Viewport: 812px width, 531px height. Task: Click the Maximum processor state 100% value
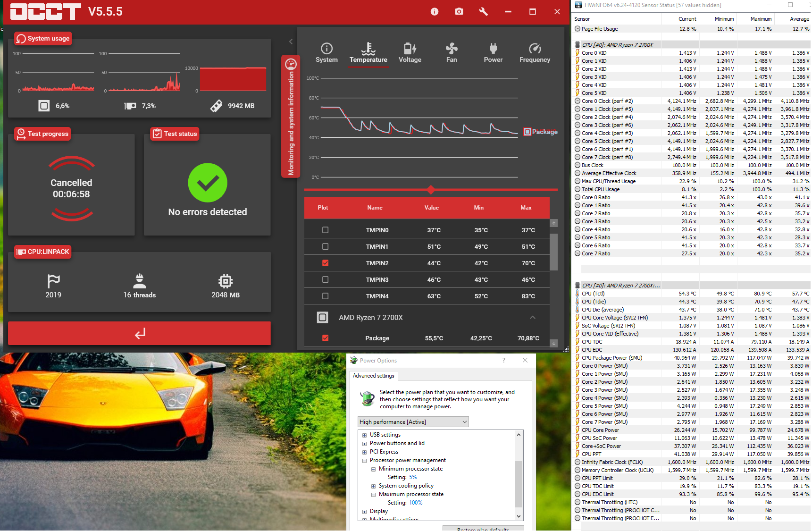pyautogui.click(x=416, y=503)
